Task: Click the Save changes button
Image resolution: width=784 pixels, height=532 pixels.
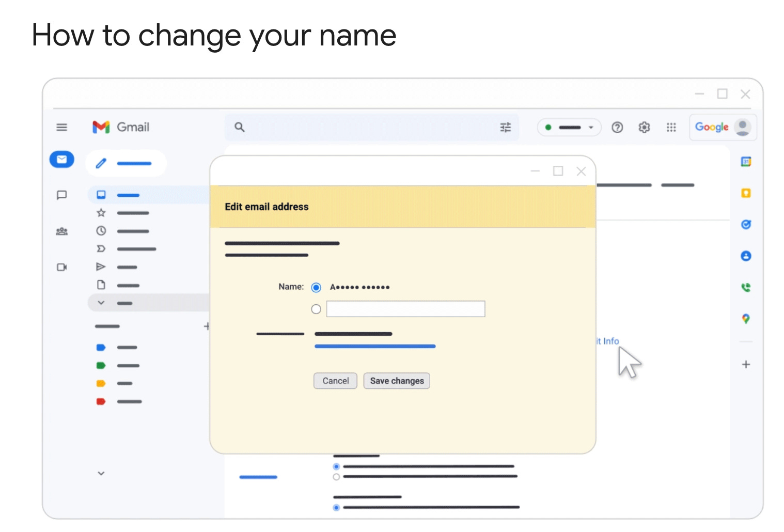Action: pyautogui.click(x=397, y=381)
